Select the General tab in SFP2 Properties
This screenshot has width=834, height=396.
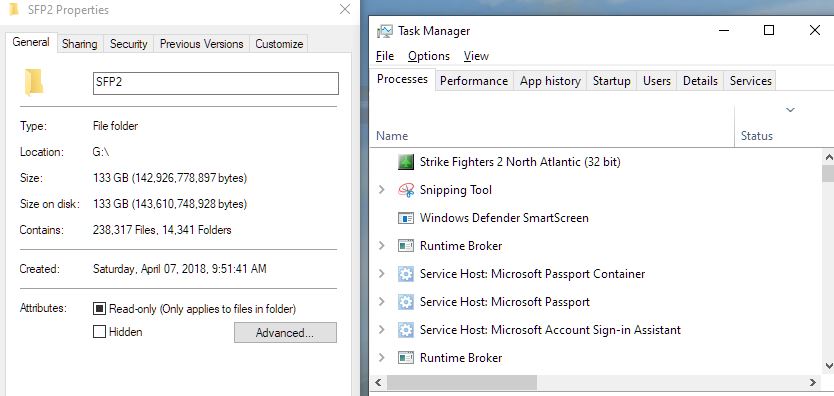pos(31,42)
